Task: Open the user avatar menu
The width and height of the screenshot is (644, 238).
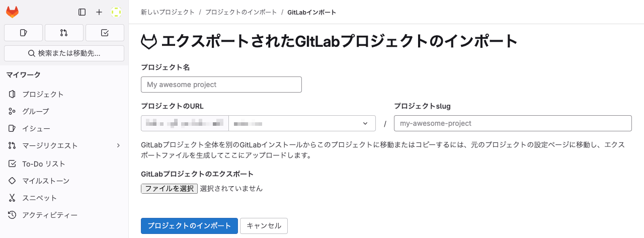Action: [x=116, y=12]
